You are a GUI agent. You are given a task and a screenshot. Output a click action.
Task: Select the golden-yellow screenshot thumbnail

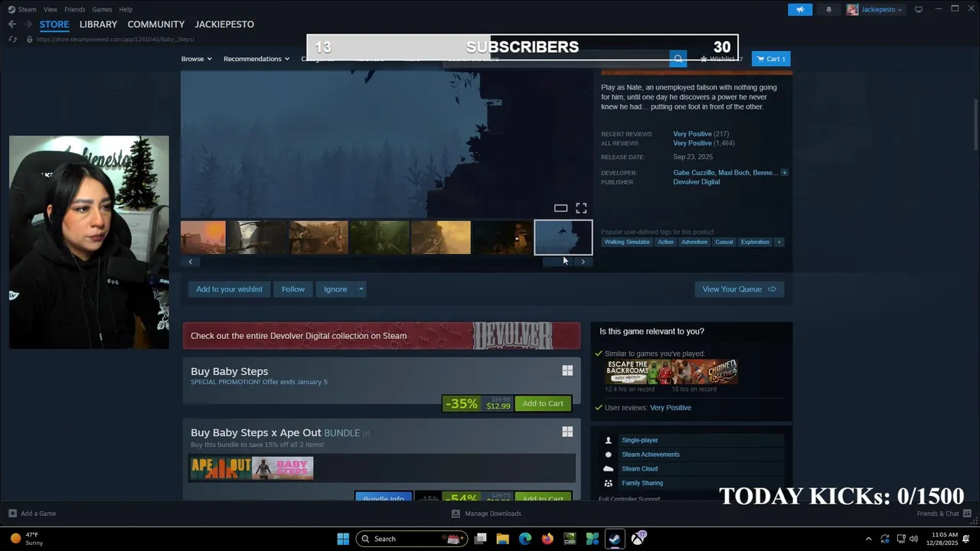coord(441,237)
